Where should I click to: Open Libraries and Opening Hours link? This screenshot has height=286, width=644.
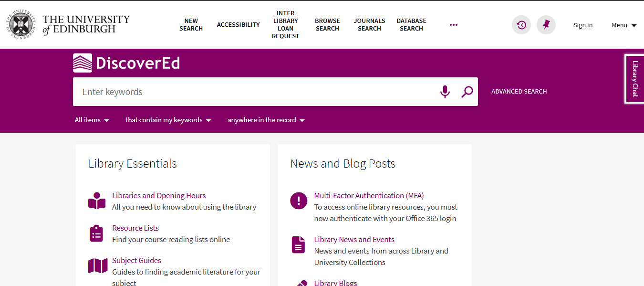[159, 196]
